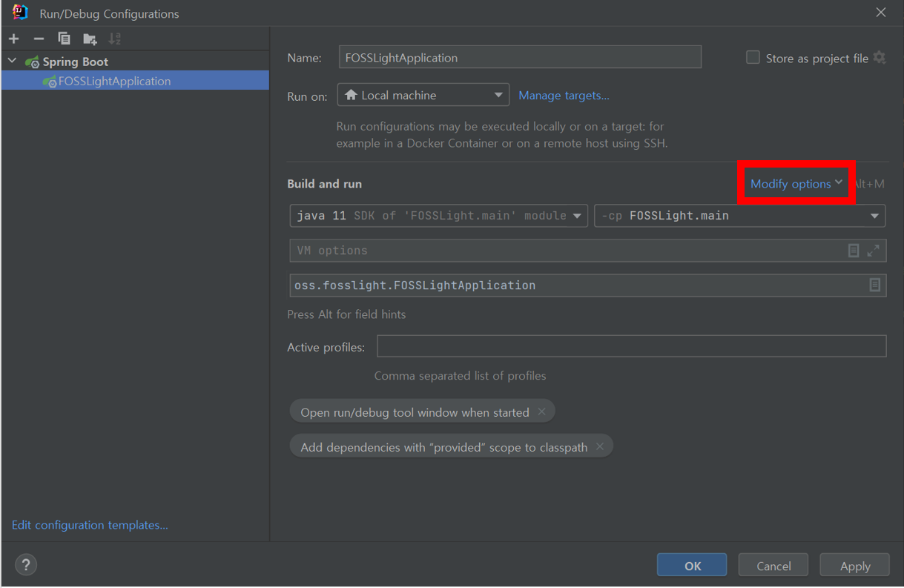Click the Build and run section heading
Viewport: 904px width, 588px height.
(325, 184)
